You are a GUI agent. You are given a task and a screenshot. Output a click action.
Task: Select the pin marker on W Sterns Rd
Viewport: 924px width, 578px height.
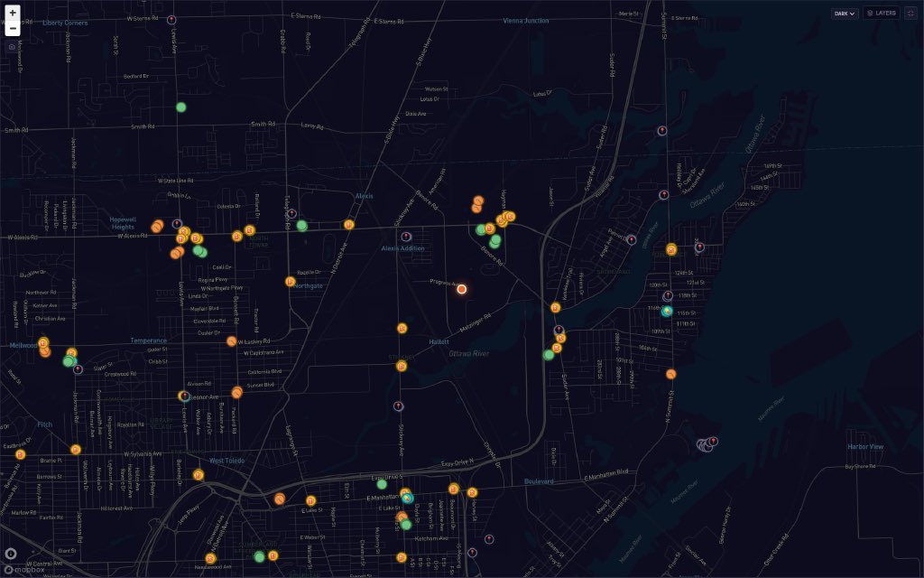171,20
